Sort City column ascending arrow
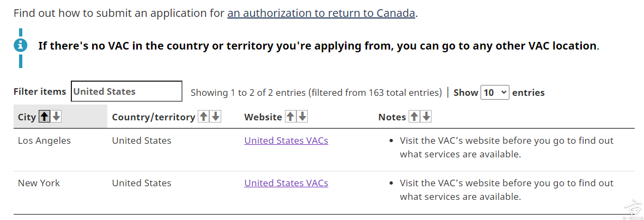This screenshot has width=644, height=220. (45, 117)
